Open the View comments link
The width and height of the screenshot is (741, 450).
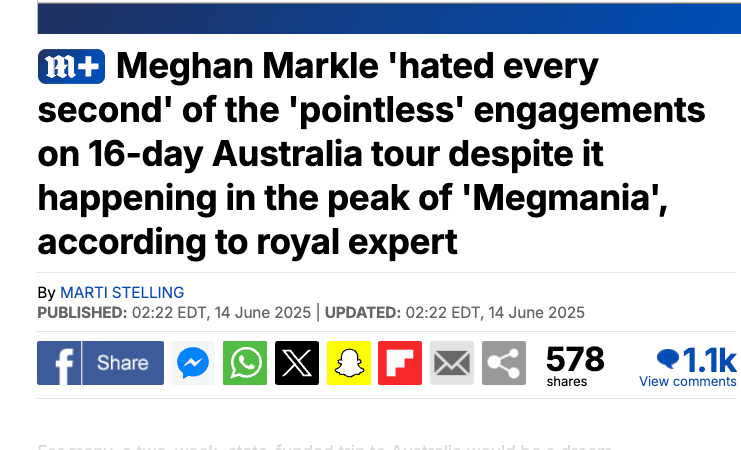coord(688,381)
